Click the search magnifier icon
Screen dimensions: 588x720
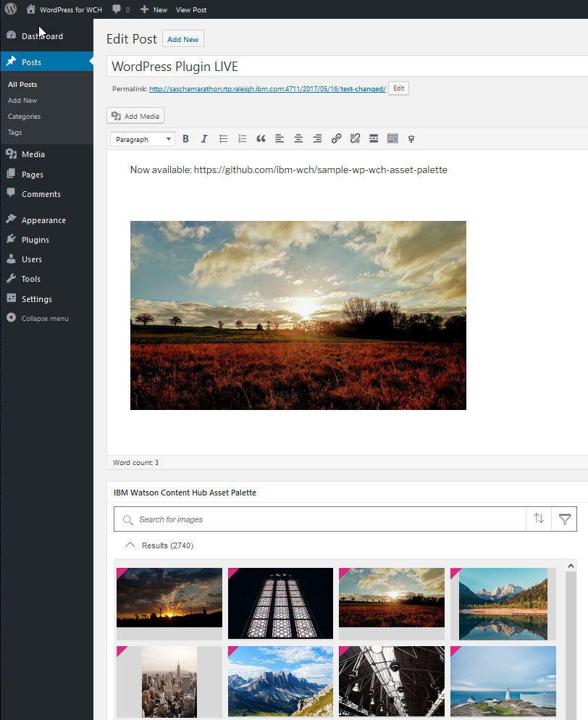[127, 519]
